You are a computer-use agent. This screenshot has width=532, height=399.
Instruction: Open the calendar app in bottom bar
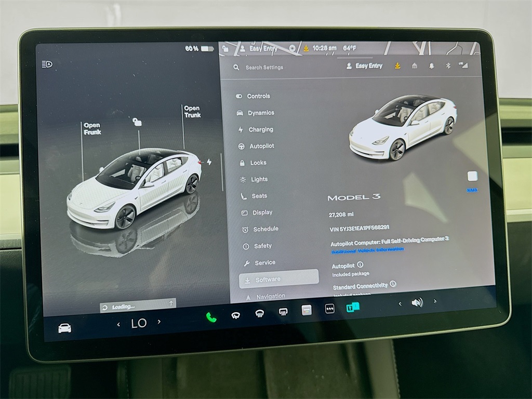[307, 310]
